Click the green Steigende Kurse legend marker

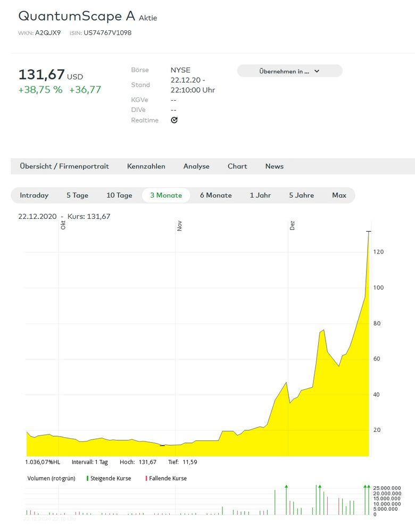click(x=87, y=478)
